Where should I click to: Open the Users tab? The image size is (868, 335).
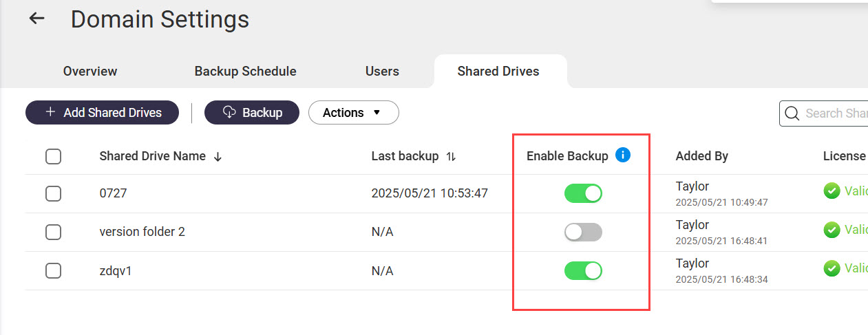[x=382, y=72]
